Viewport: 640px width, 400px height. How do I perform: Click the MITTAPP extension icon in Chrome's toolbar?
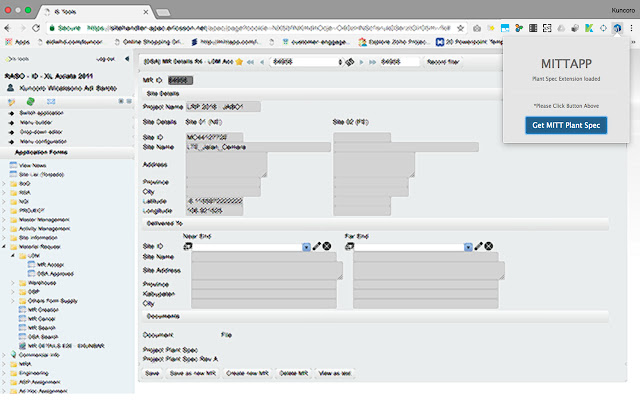point(617,28)
